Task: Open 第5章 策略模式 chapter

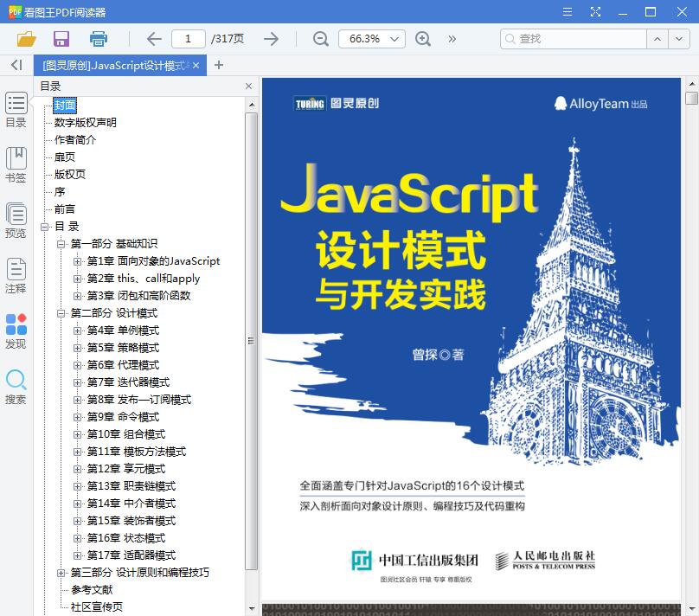Action: click(x=123, y=348)
